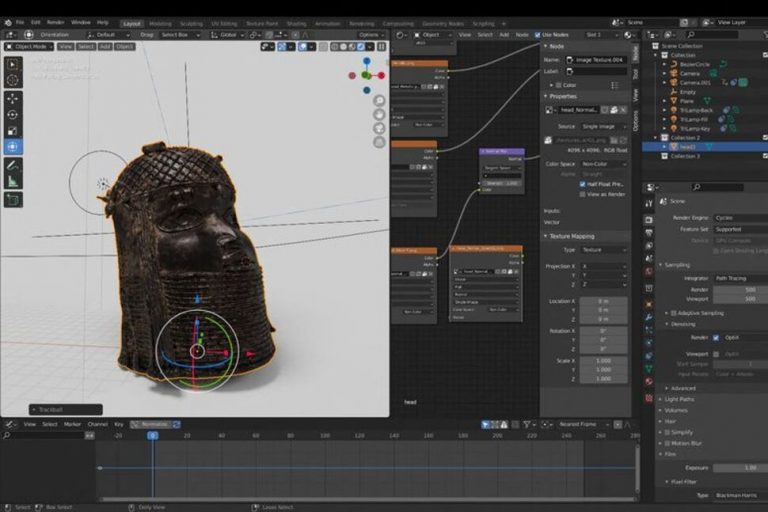Open the Object Constraints properties tab
This screenshot has width=768, height=512.
[x=648, y=356]
